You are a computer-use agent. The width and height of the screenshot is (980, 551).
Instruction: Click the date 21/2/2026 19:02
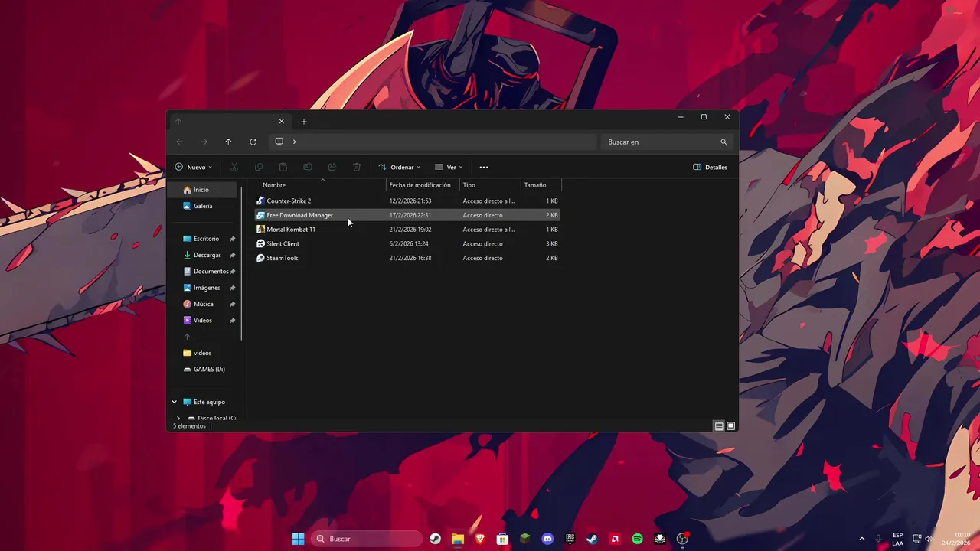coord(410,230)
